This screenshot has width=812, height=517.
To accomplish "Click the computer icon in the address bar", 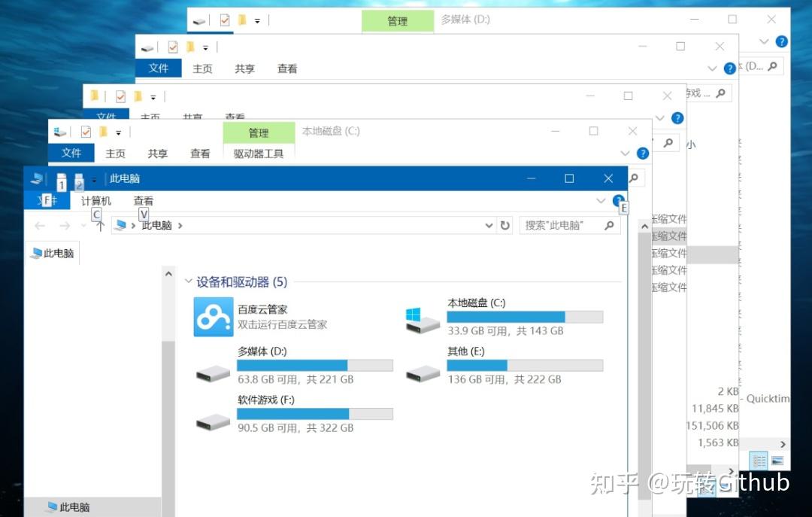I will 119,224.
